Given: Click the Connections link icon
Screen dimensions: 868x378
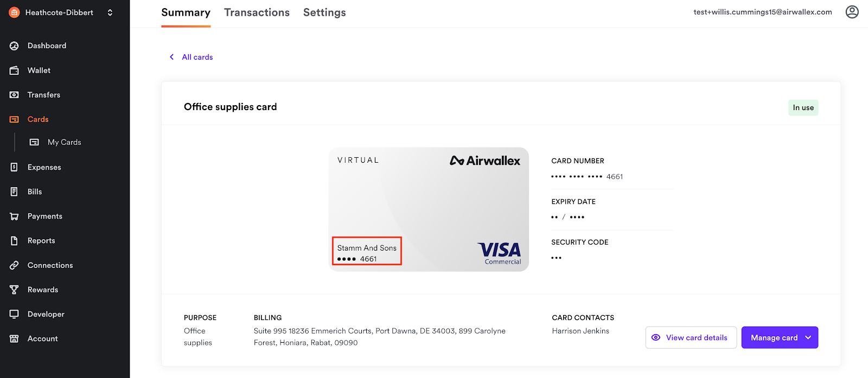Looking at the screenshot, I should click(x=14, y=265).
